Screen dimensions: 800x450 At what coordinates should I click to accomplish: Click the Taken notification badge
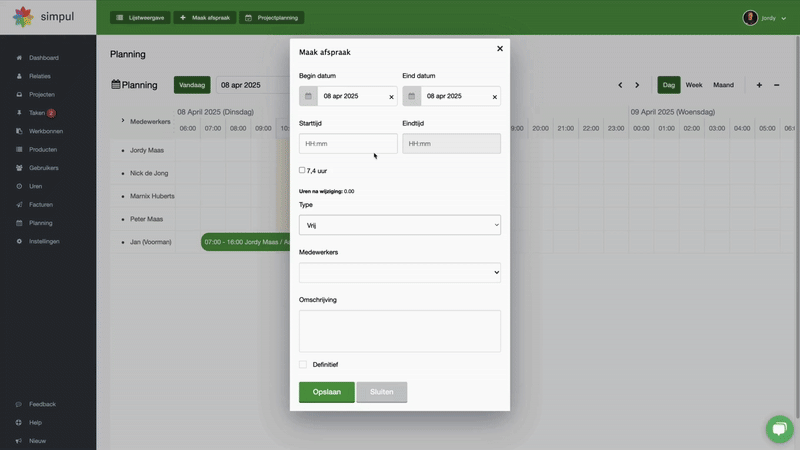(x=51, y=113)
